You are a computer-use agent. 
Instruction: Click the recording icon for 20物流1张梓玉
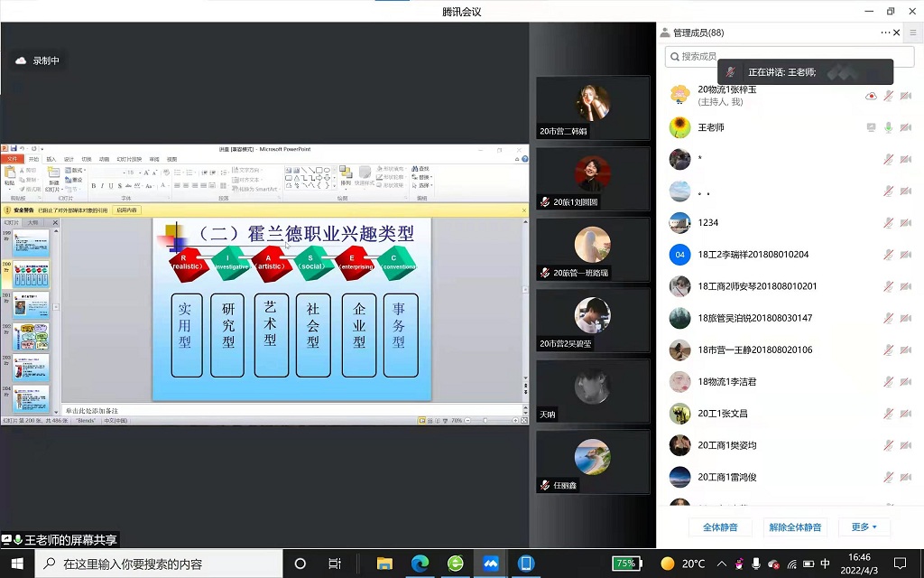pyautogui.click(x=871, y=96)
